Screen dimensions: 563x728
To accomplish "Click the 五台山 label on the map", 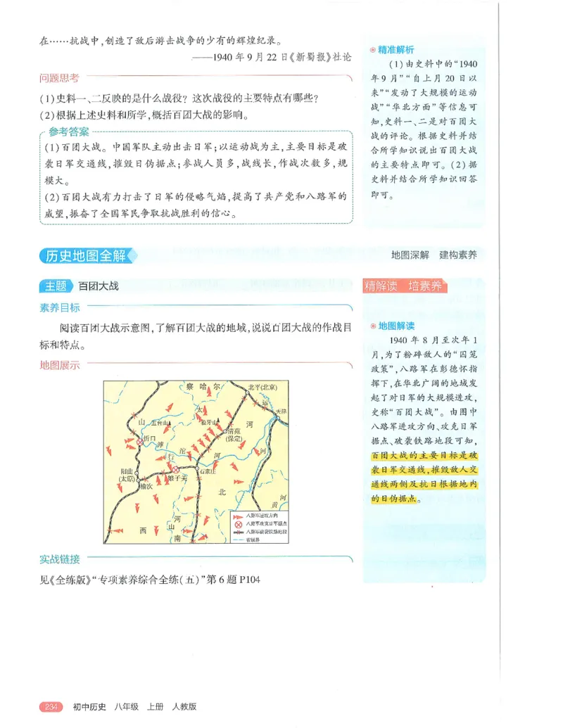I will pos(159,423).
